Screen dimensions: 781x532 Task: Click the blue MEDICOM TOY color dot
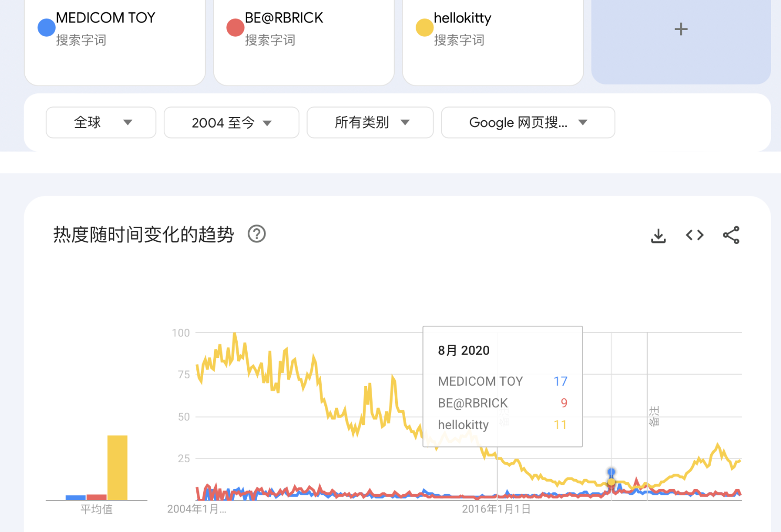(x=47, y=28)
